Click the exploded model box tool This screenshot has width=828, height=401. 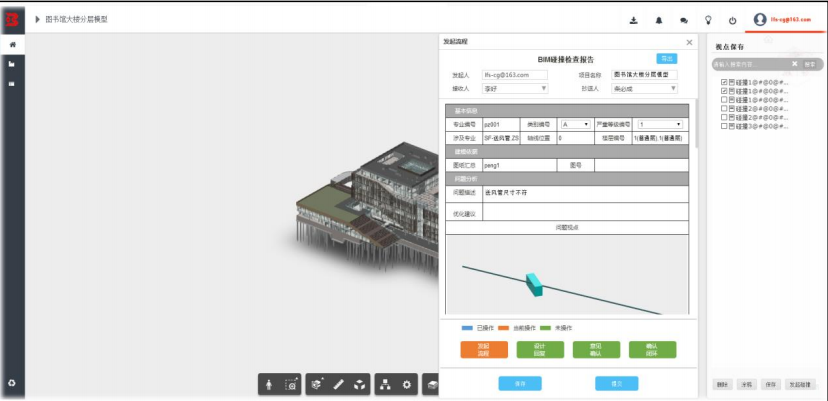pos(317,385)
